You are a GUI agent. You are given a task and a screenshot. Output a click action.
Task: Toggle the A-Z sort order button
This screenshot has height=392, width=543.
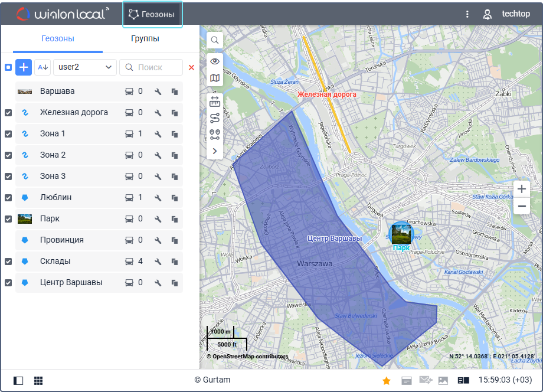pyautogui.click(x=42, y=67)
